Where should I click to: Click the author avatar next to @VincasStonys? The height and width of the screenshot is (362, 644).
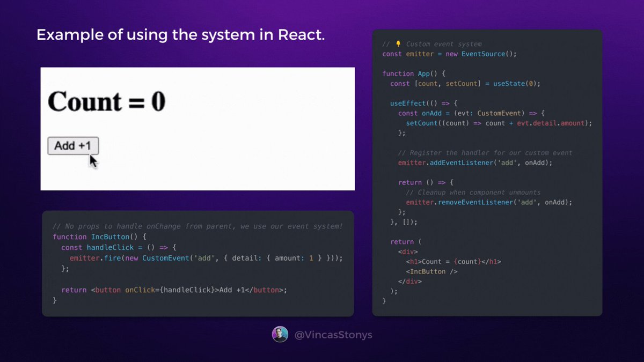(x=280, y=334)
